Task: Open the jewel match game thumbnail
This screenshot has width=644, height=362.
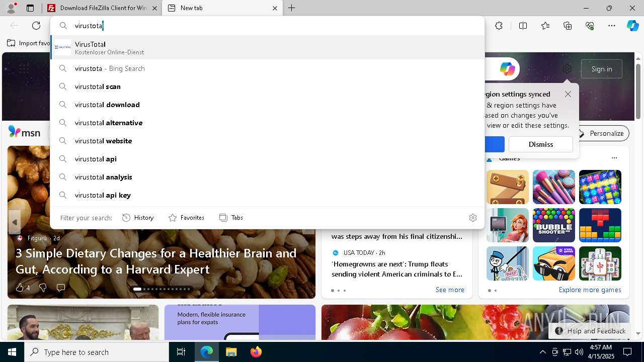Action: [x=600, y=187]
